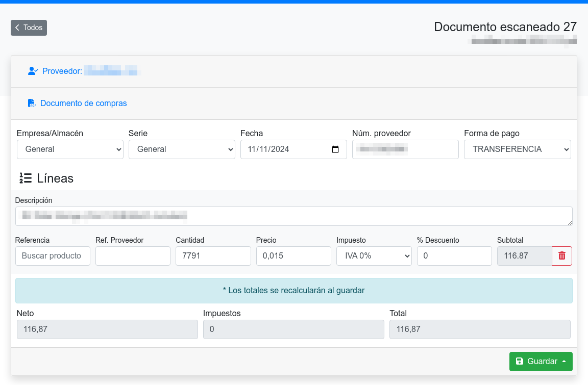Open the Forma de pago dropdown
The width and height of the screenshot is (588, 385).
click(x=518, y=149)
